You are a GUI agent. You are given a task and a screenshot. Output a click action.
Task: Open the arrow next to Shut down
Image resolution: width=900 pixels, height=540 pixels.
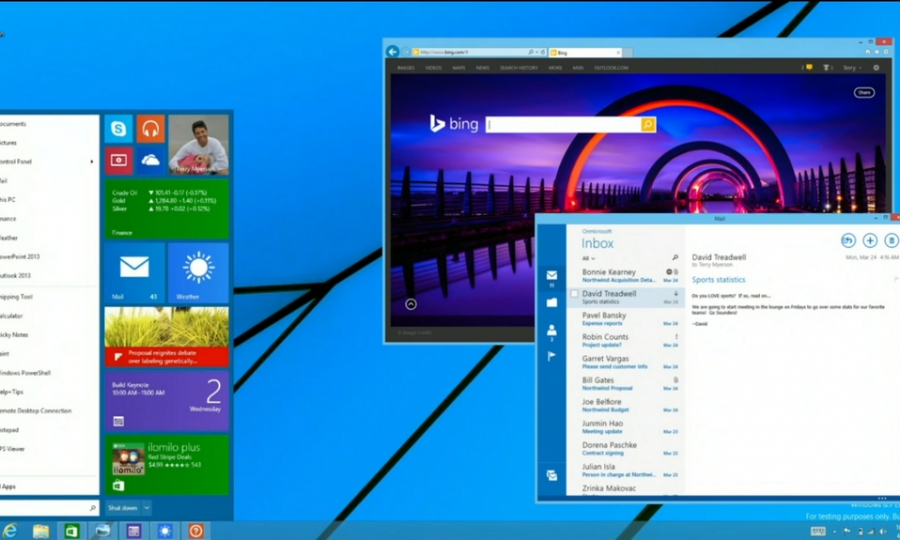(x=146, y=508)
